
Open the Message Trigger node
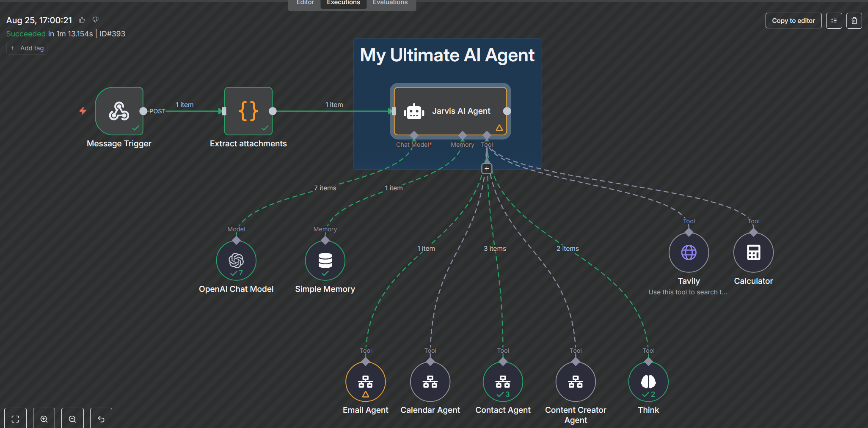(x=119, y=111)
